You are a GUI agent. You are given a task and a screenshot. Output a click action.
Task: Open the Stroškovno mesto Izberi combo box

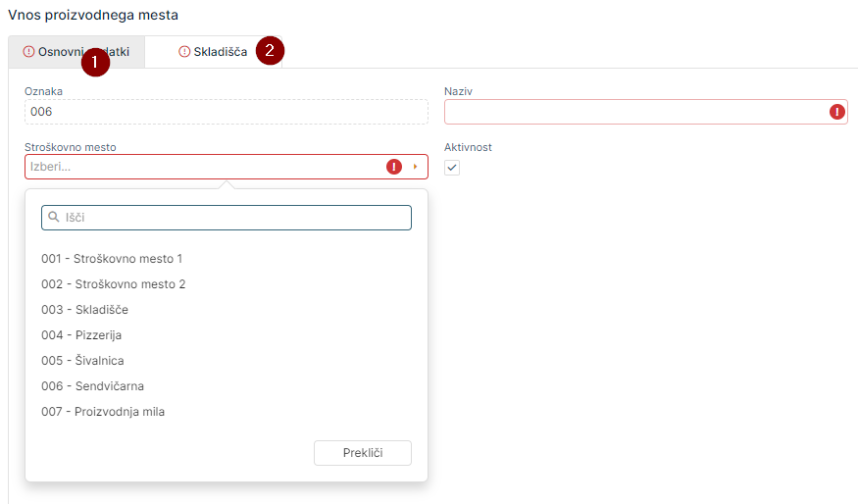pos(196,167)
